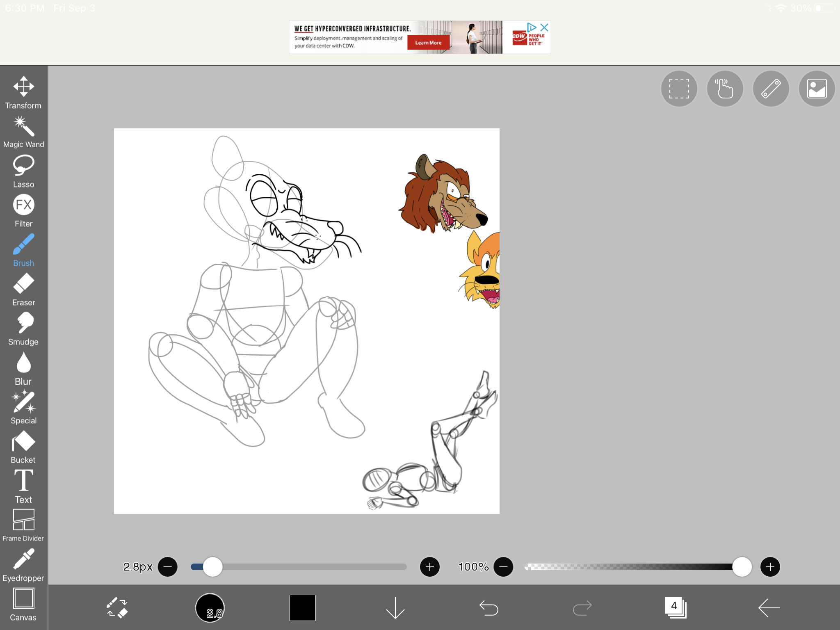Open the black color swatch
Viewport: 840px width, 630px height.
[x=302, y=607]
